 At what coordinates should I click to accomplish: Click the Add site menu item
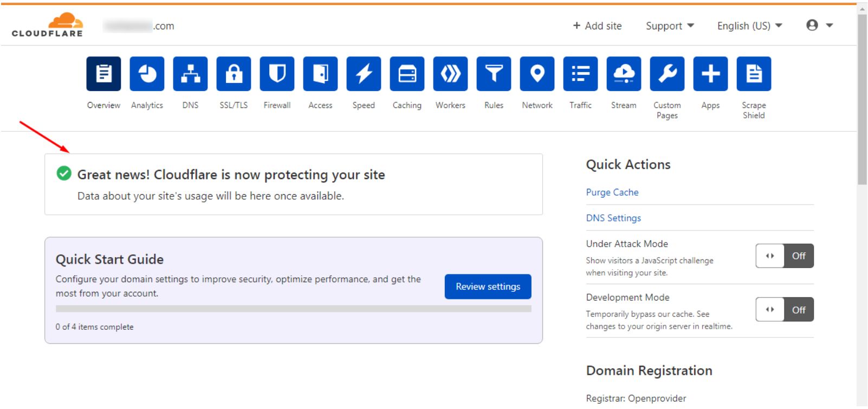597,26
